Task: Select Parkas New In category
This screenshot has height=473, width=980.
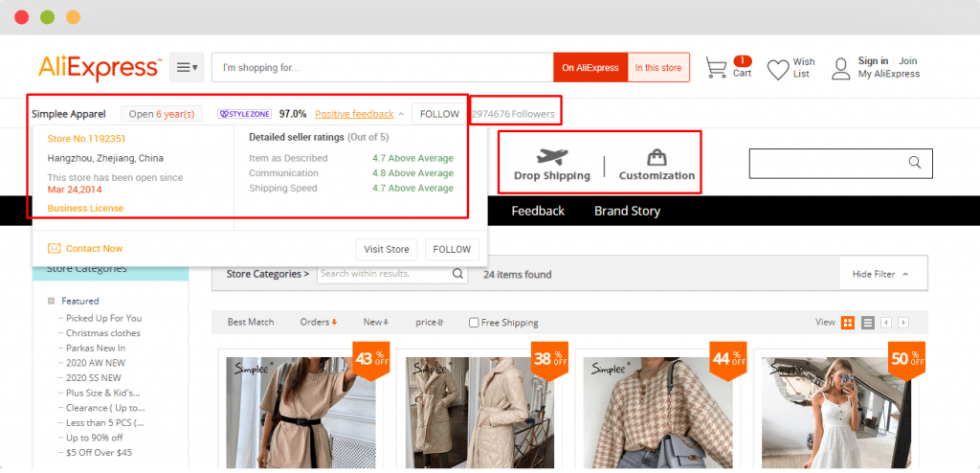Action: 96,348
